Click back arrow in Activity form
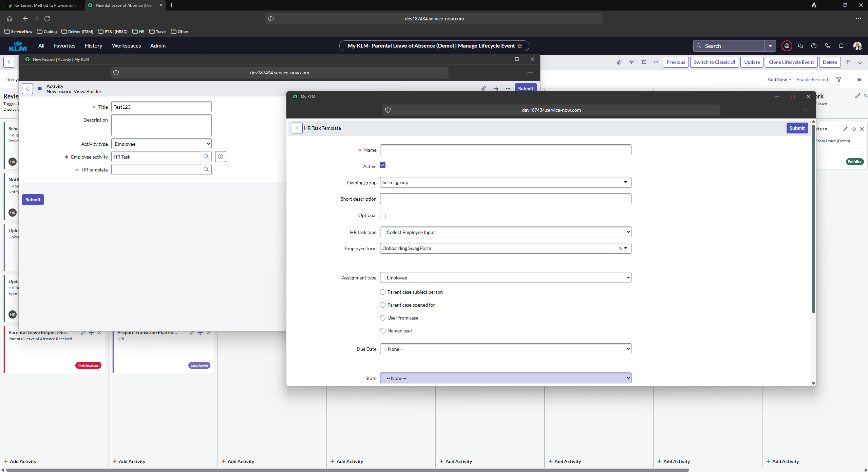 (x=27, y=89)
